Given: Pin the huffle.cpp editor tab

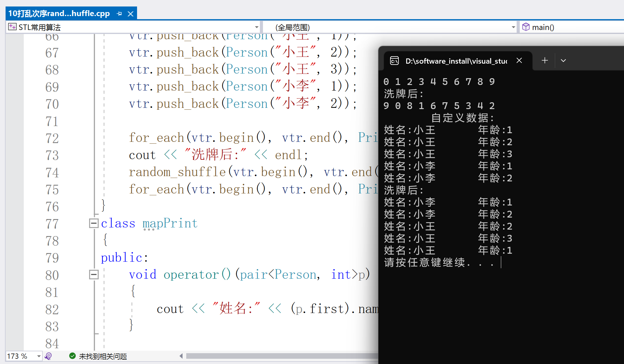Looking at the screenshot, I should coord(119,14).
